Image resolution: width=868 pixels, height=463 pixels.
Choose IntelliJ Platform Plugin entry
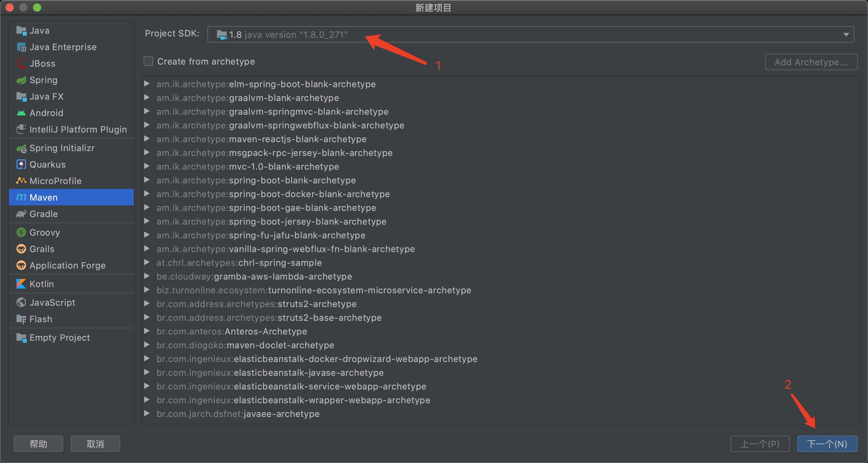[71, 129]
